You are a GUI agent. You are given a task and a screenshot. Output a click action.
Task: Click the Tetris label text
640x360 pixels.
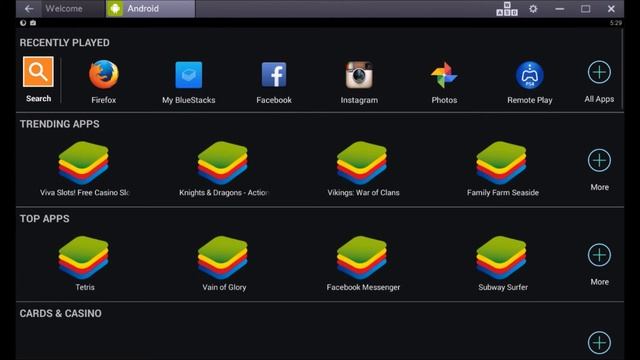[85, 287]
